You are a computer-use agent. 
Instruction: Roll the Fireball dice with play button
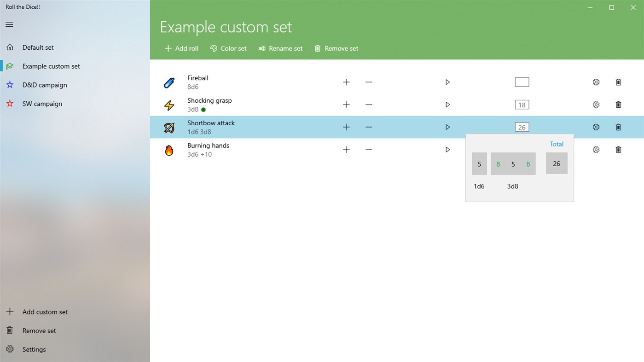pos(447,82)
